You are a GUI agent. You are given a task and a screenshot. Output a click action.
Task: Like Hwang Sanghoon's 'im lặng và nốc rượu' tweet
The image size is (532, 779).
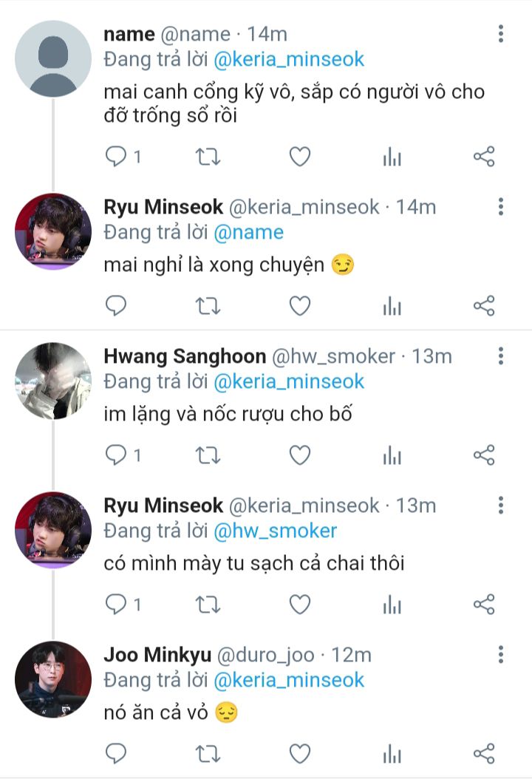[300, 455]
